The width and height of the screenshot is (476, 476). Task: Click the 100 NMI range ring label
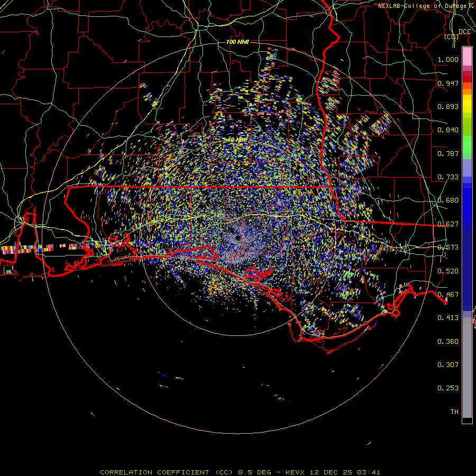pyautogui.click(x=237, y=42)
